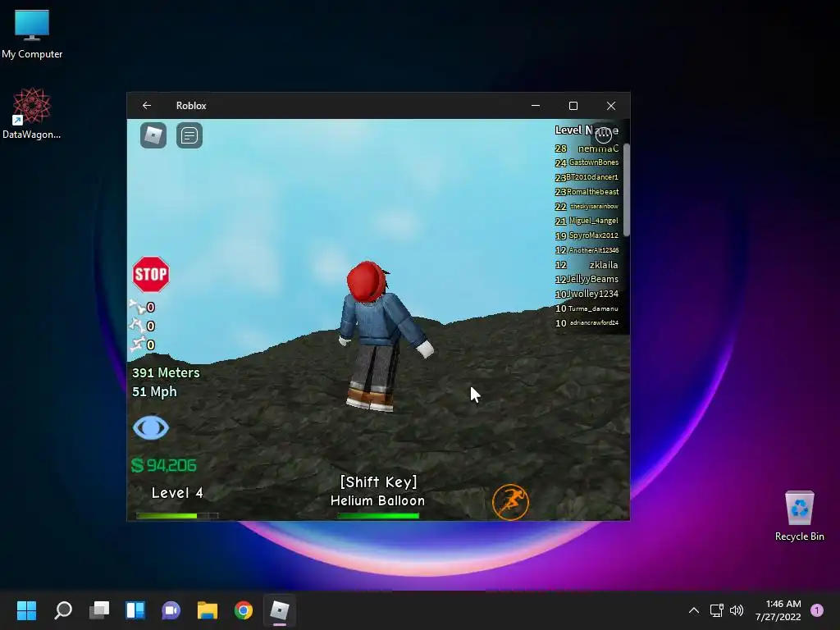Click the Level column header in leaderboard
This screenshot has height=630, width=840.
tap(568, 130)
